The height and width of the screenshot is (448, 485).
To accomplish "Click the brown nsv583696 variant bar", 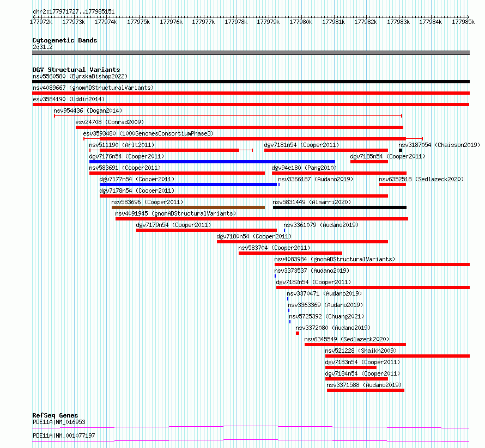I will 188,207.
